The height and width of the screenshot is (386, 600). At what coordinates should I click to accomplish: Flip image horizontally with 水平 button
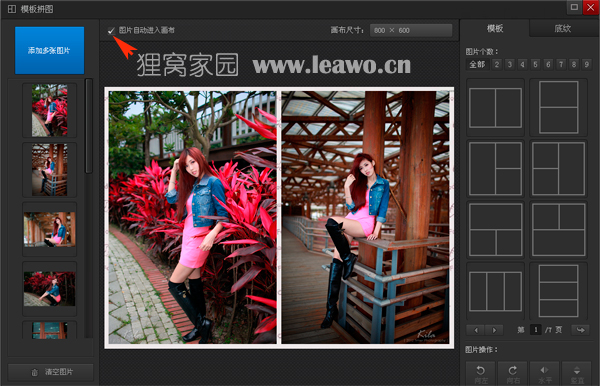point(545,373)
